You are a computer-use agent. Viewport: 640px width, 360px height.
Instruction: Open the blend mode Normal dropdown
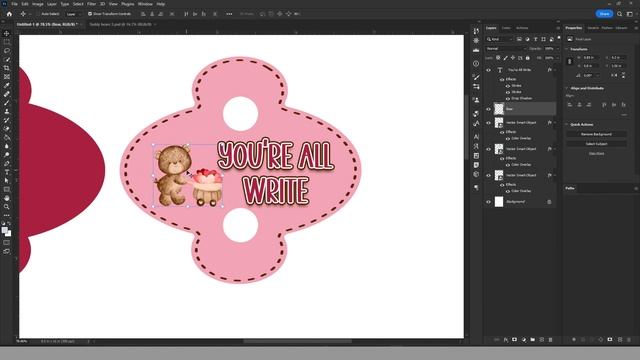(x=505, y=49)
